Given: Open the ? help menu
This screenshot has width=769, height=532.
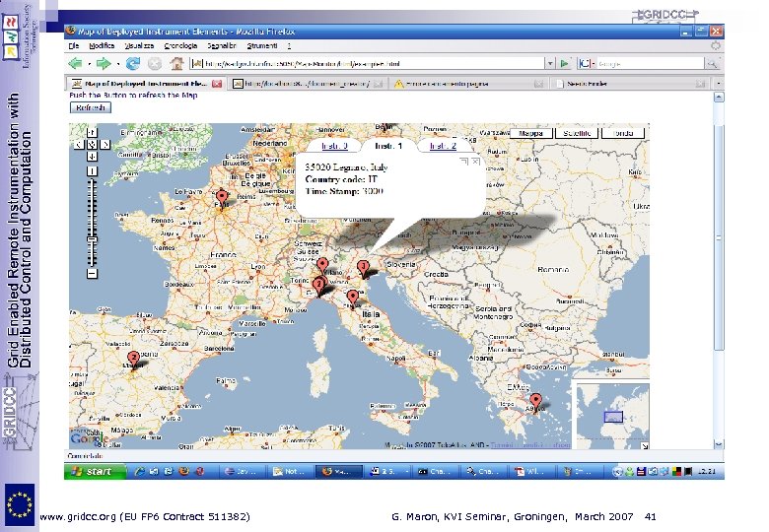Looking at the screenshot, I should [x=289, y=45].
